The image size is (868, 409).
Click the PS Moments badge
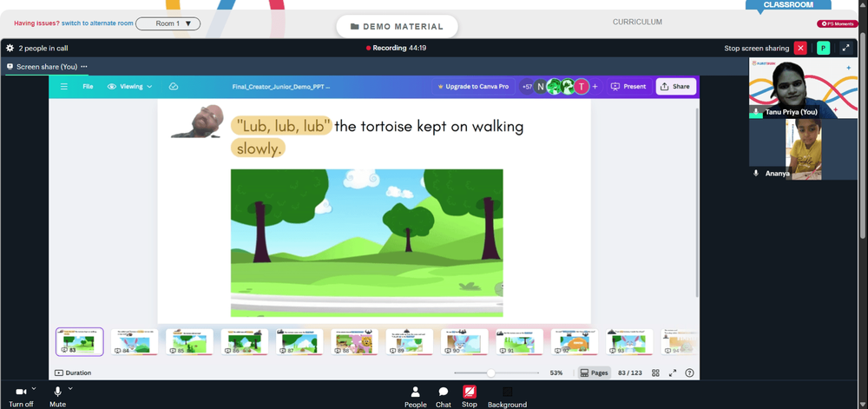(838, 23)
